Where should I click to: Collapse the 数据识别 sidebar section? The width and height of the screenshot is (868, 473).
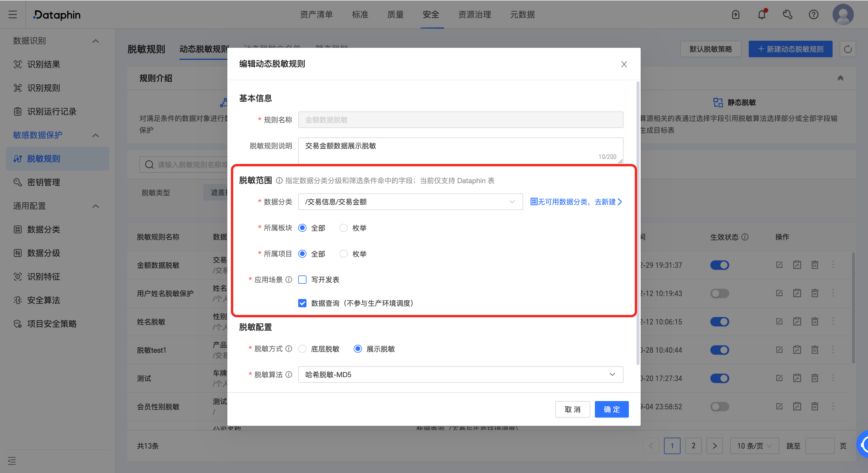[x=95, y=41]
